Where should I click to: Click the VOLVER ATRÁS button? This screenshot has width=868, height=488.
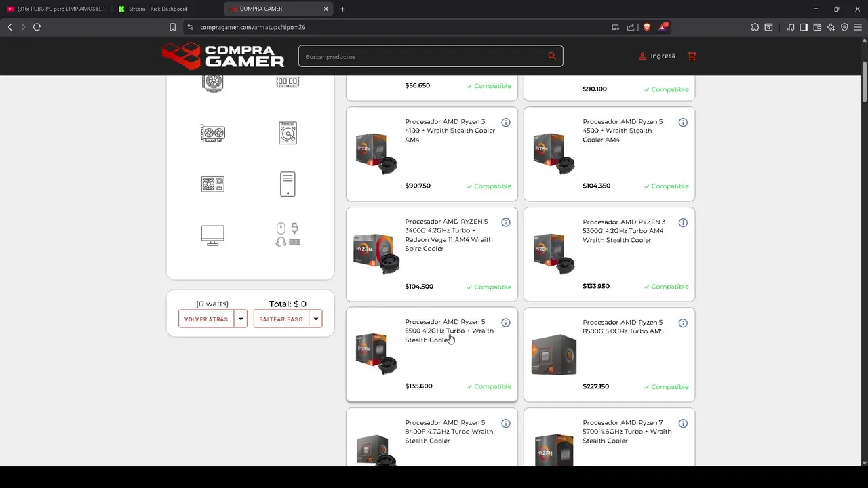(x=206, y=319)
